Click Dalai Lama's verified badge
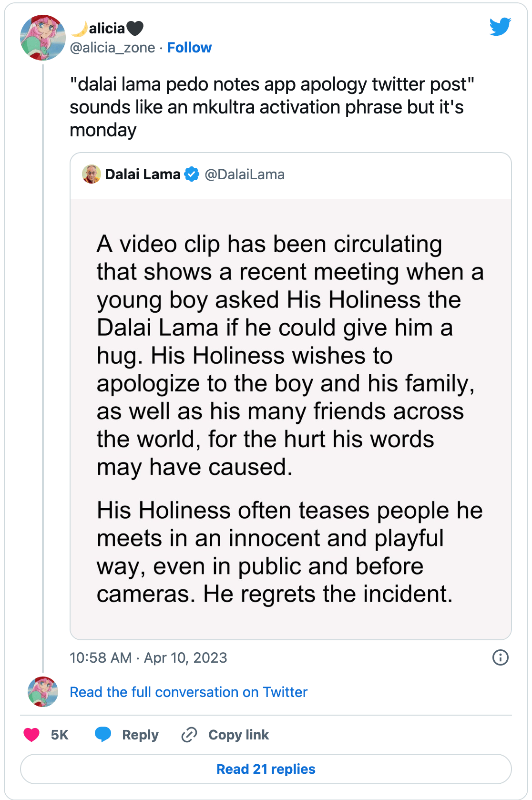This screenshot has height=800, width=532. [192, 174]
